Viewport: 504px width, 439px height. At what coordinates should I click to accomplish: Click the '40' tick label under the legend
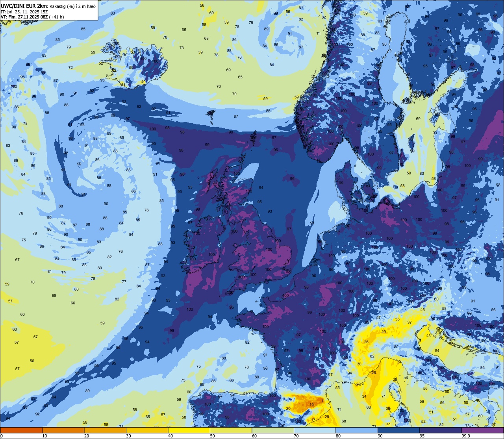[170, 436]
